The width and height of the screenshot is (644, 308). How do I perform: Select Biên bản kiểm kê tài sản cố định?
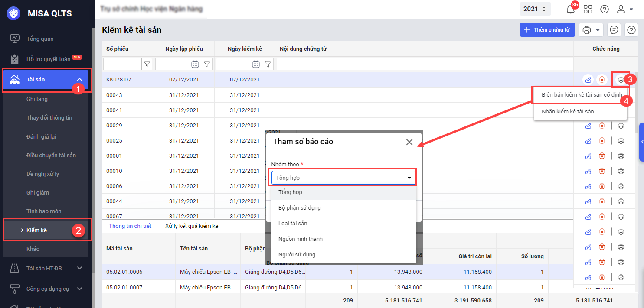(x=582, y=94)
